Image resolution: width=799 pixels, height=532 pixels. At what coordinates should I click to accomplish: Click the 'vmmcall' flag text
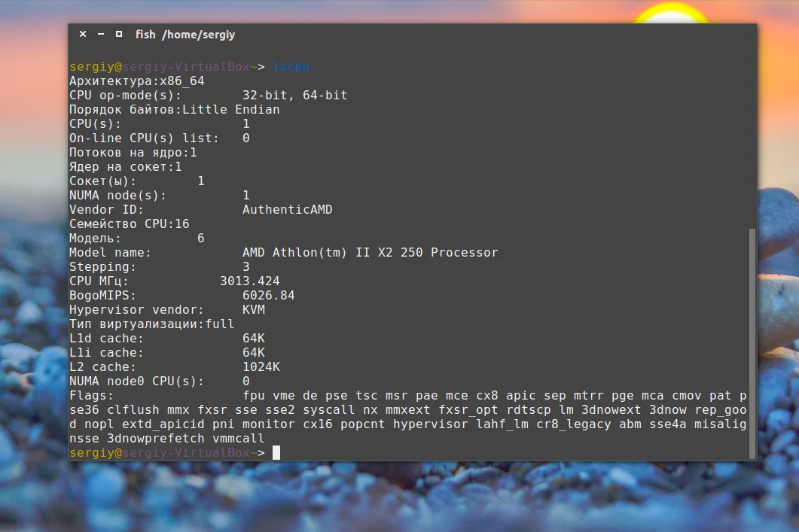239,438
